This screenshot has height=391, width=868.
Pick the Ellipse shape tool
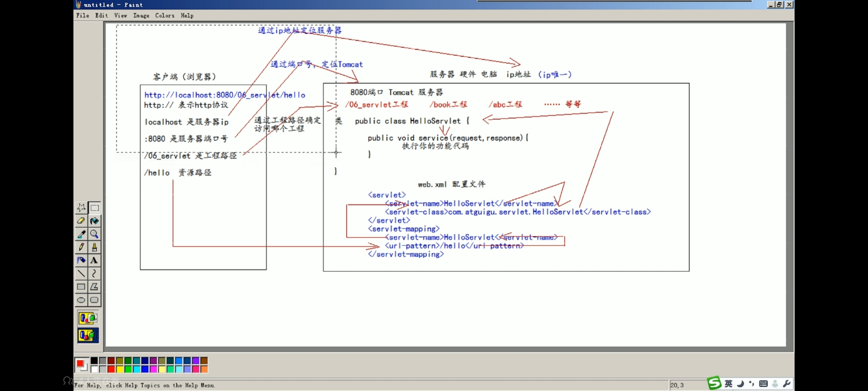click(x=81, y=300)
